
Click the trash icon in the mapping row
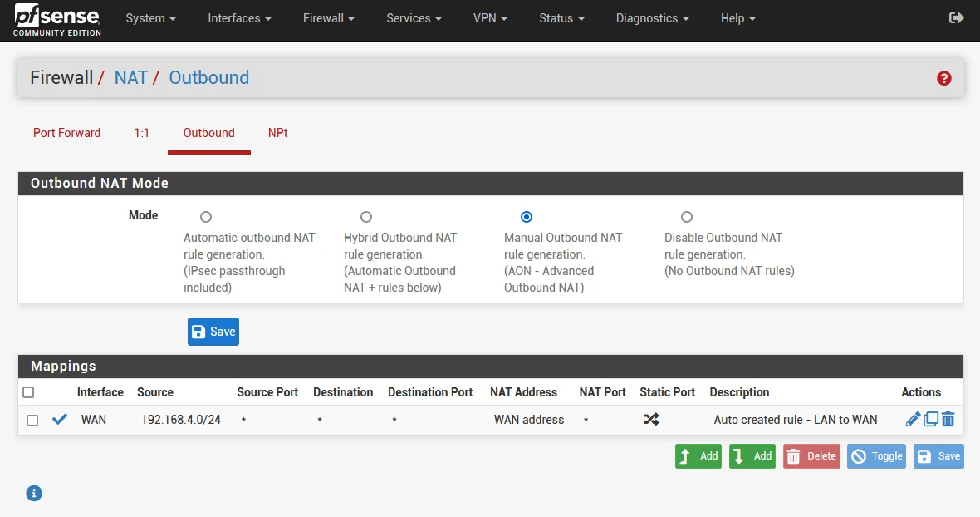point(948,420)
